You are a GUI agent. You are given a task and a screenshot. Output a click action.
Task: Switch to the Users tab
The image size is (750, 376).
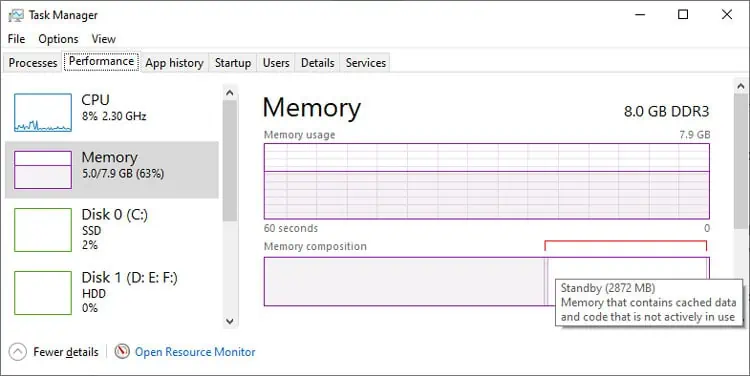point(276,63)
